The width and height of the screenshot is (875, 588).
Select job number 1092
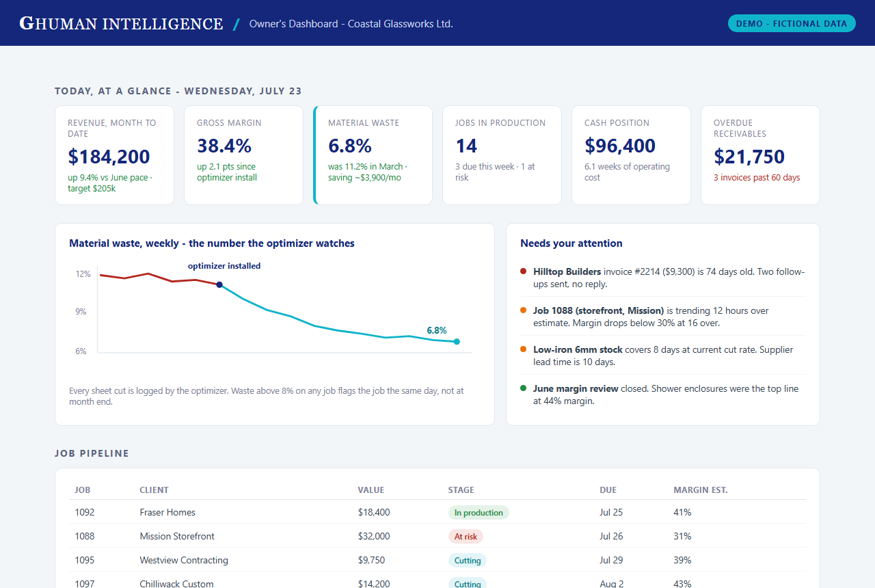[85, 512]
